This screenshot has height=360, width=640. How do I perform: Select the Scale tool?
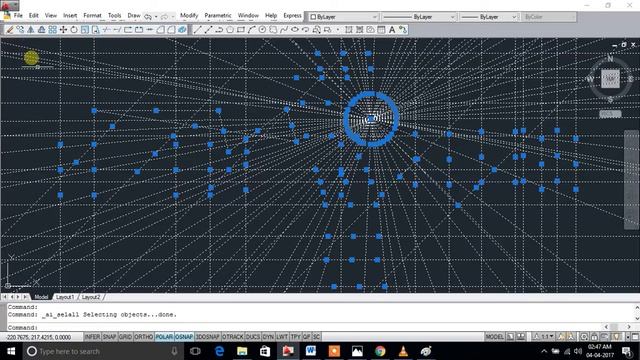click(x=85, y=30)
